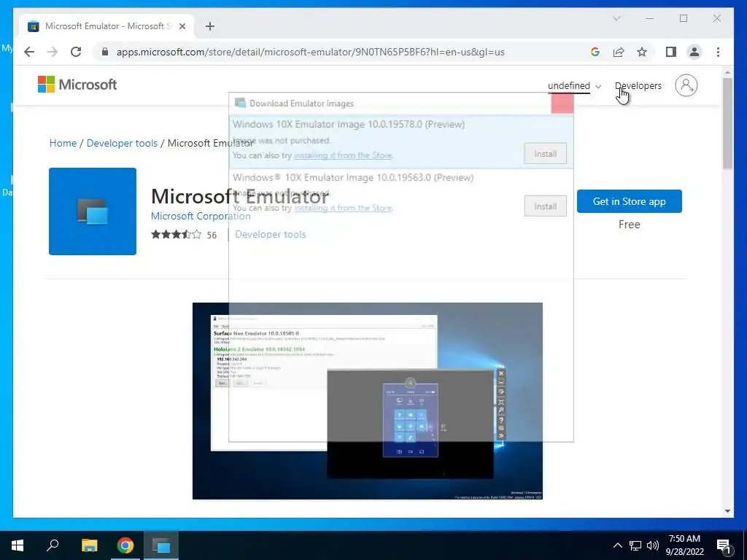Click second 'installing it from the Store' link
This screenshot has width=747, height=560.
point(343,208)
